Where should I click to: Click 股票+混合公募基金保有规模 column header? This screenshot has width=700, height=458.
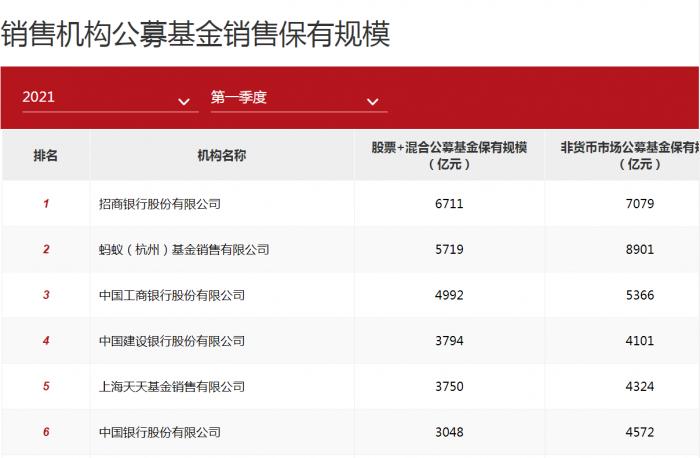pyautogui.click(x=449, y=155)
